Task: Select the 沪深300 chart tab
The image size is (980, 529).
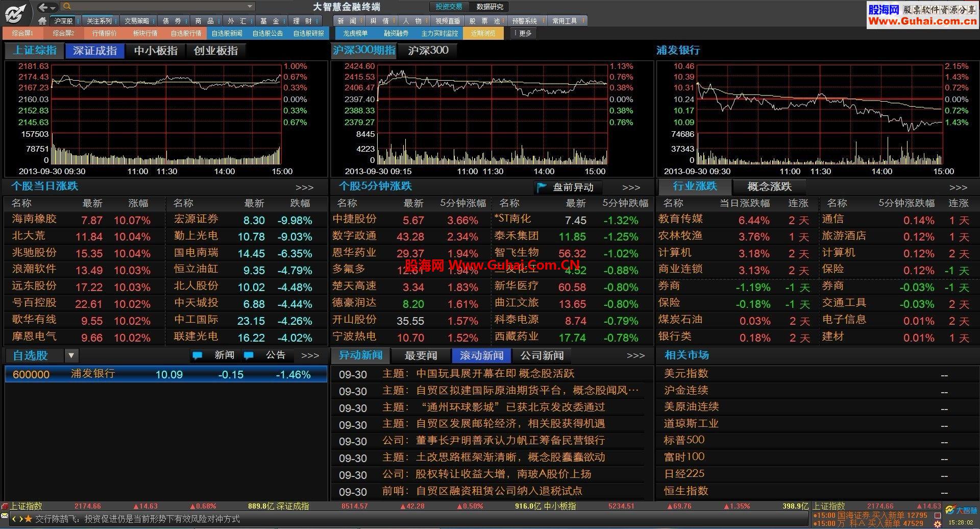Action: click(x=428, y=50)
